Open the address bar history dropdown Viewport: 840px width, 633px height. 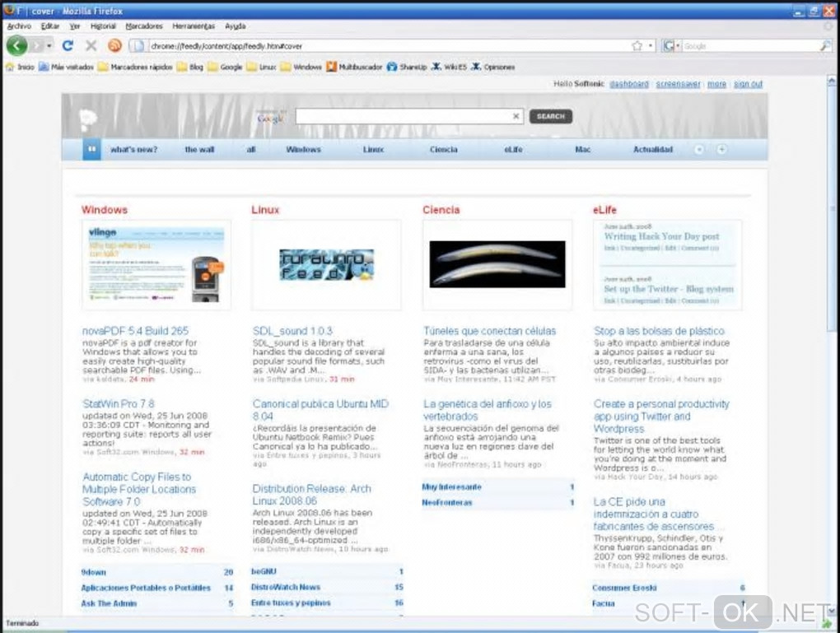[651, 46]
